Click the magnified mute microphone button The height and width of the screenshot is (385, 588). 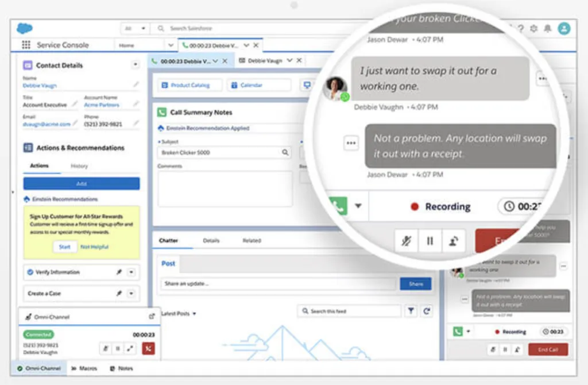[406, 241]
